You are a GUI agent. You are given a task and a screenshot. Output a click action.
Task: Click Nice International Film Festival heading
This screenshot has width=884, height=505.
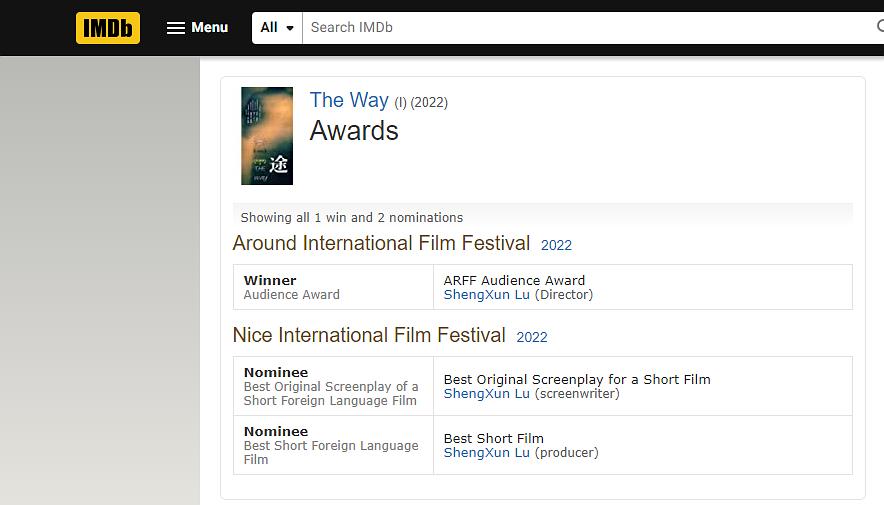[x=369, y=335]
